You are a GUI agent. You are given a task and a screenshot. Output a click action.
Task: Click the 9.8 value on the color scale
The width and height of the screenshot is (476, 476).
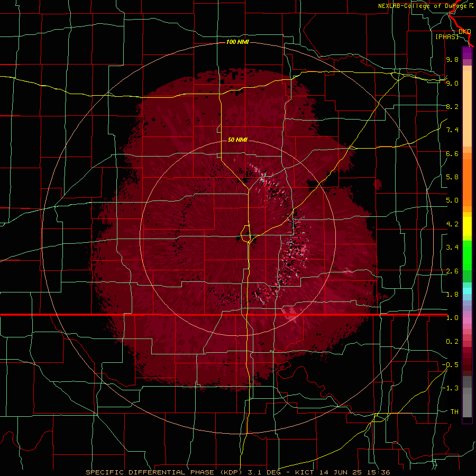tap(452, 59)
